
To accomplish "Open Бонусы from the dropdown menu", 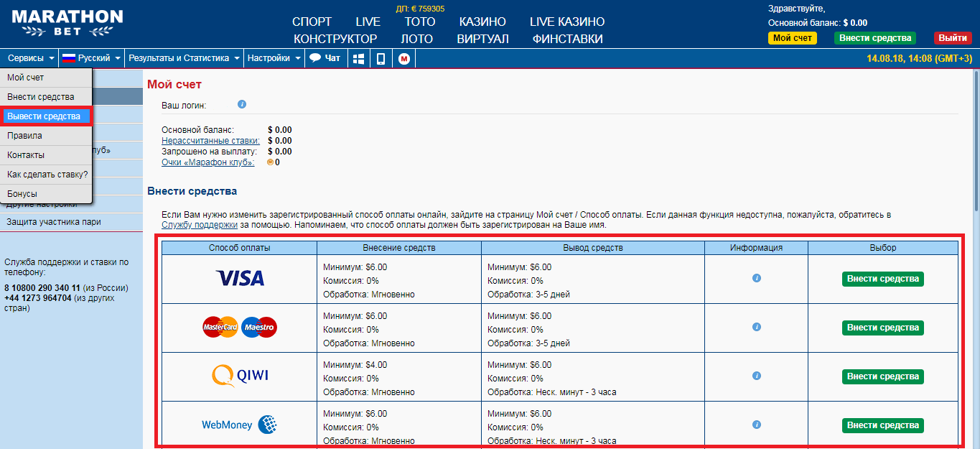I will [x=46, y=193].
